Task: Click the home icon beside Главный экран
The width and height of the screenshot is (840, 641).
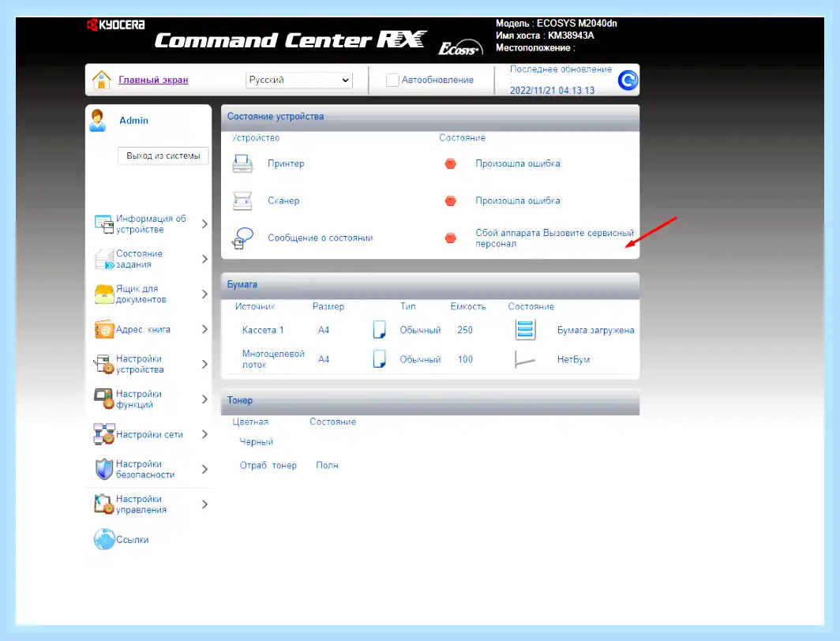Action: click(101, 80)
